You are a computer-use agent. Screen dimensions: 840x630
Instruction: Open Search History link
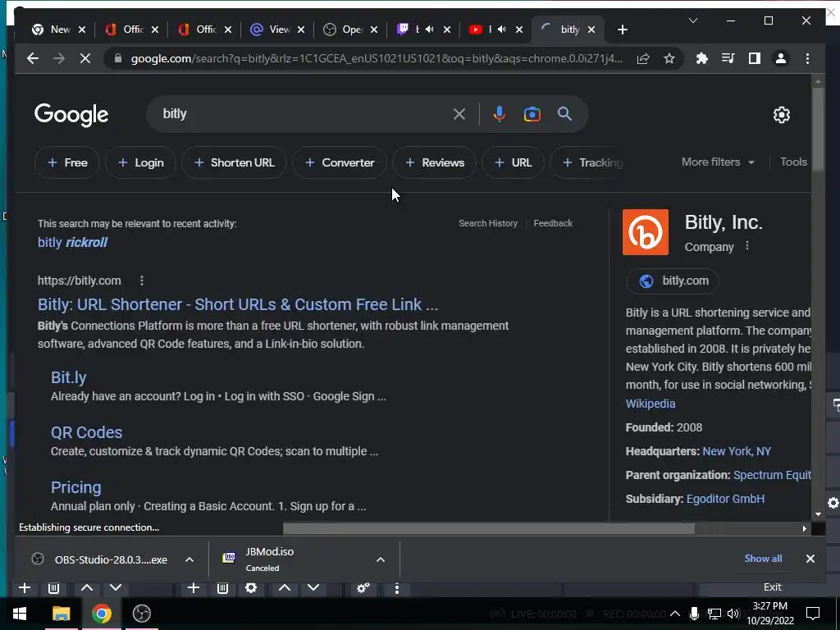488,223
